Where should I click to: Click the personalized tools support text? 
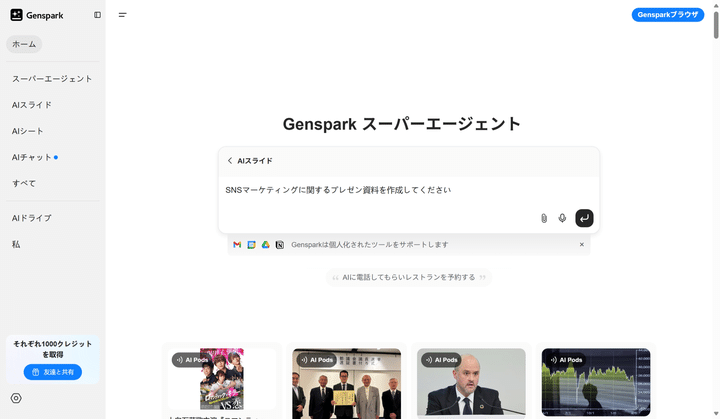[x=370, y=245]
